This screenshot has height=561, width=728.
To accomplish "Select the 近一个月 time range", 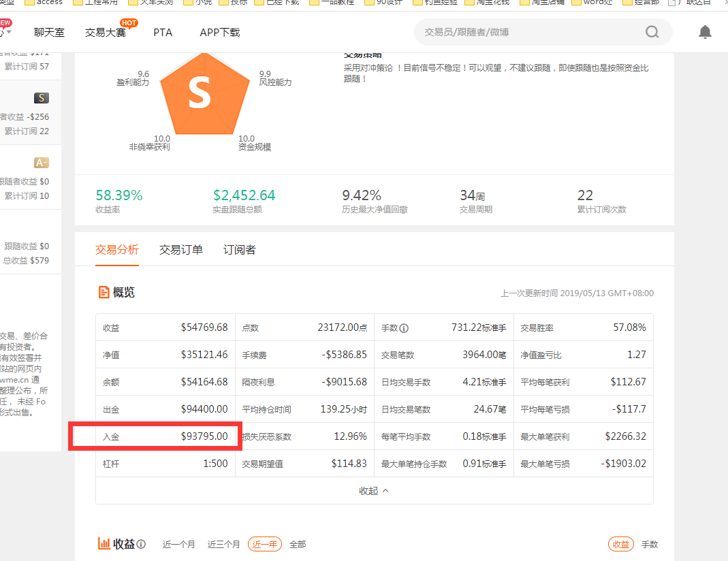I will pos(178,544).
